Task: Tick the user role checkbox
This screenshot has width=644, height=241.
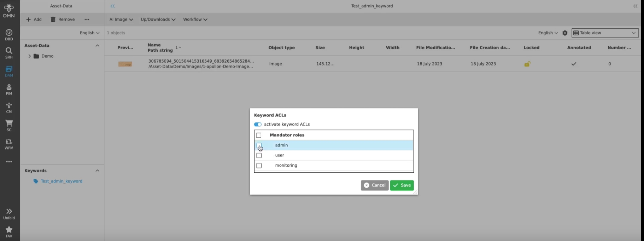Action: pyautogui.click(x=259, y=155)
